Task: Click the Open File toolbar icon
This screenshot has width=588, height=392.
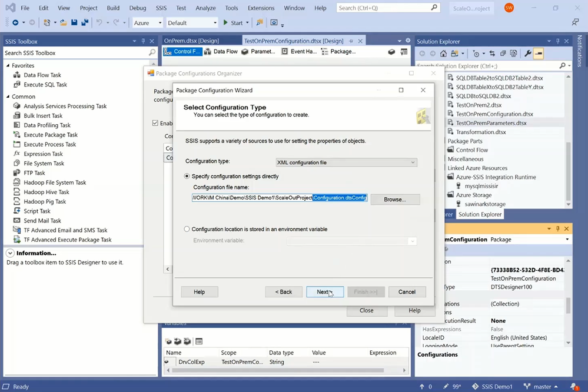Action: point(64,22)
